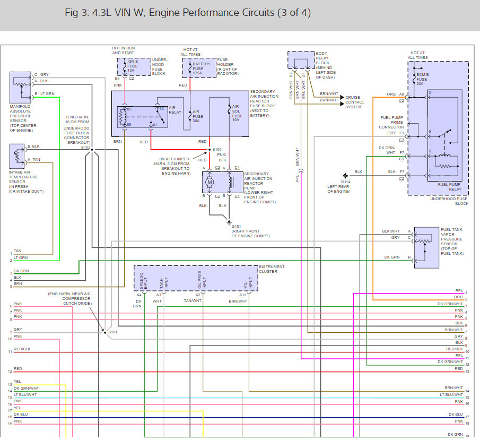Click the "AIR FUSE 30A" label

[x=198, y=116]
